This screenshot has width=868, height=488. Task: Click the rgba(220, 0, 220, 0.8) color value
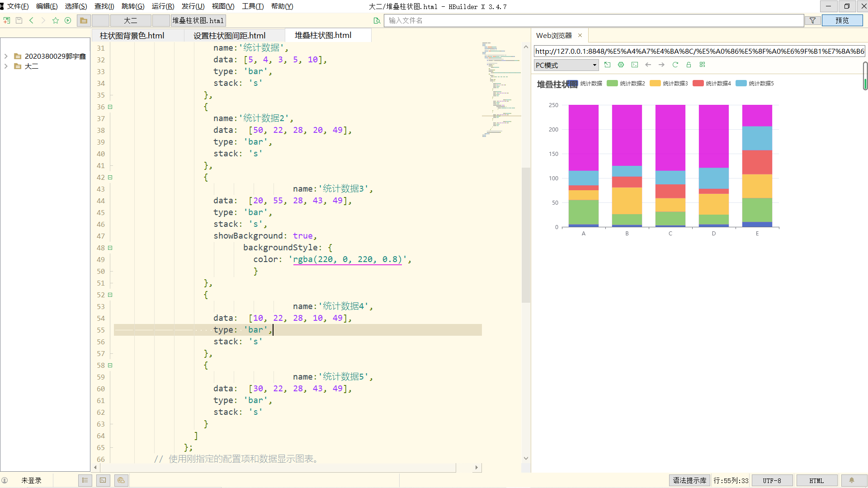[x=347, y=259]
